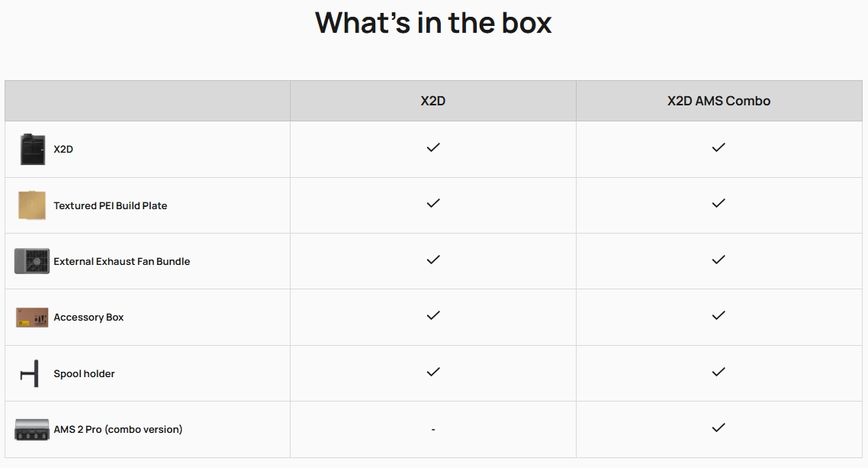
Task: Select the X2D column header
Action: (433, 101)
